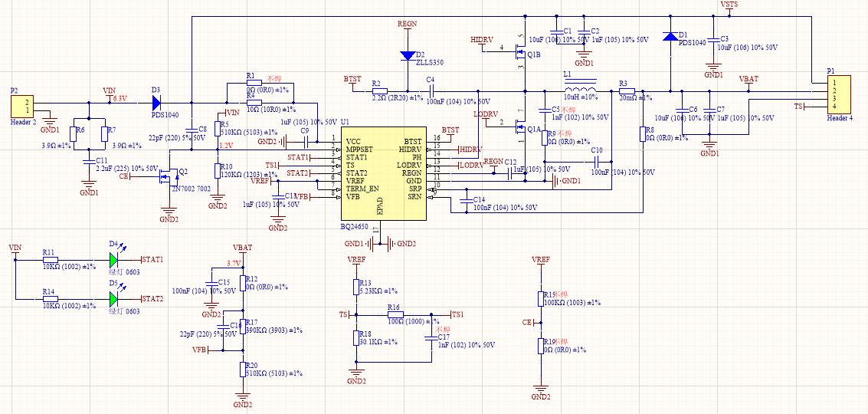Screen dimensions: 868x414
Task: Click the 120KΩ (1203) ±1% value
Action: 249,174
